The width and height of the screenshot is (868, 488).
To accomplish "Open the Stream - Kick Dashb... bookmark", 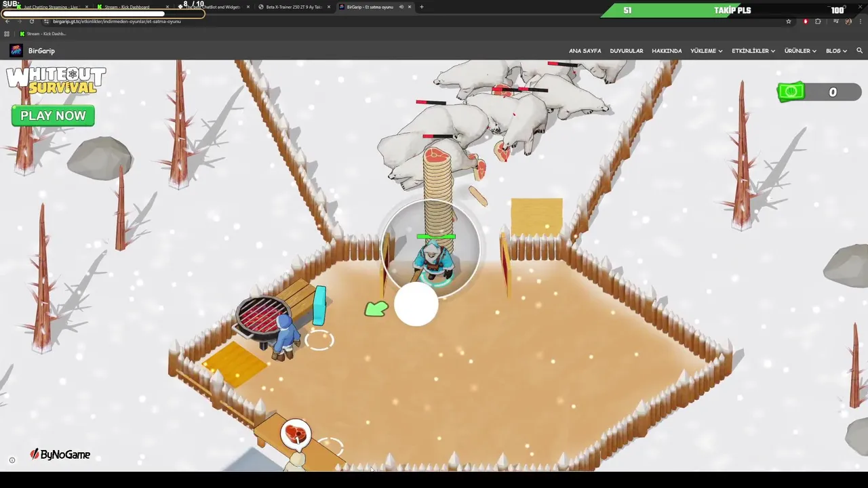I will (x=43, y=34).
